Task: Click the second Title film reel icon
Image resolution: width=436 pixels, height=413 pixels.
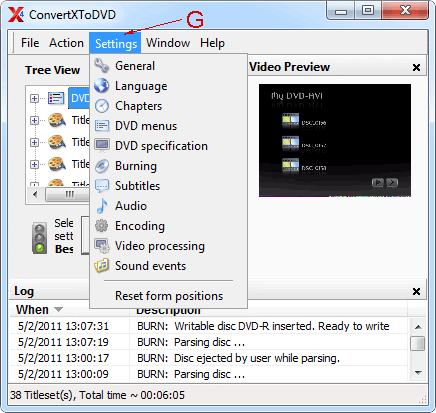Action: [x=57, y=142]
